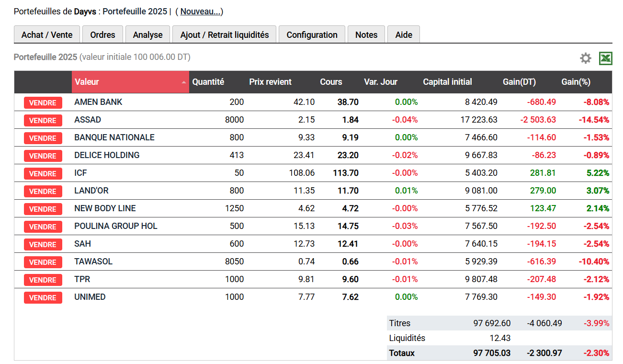This screenshot has height=364, width=623.
Task: Open portfolio settings gear icon
Action: tap(586, 58)
